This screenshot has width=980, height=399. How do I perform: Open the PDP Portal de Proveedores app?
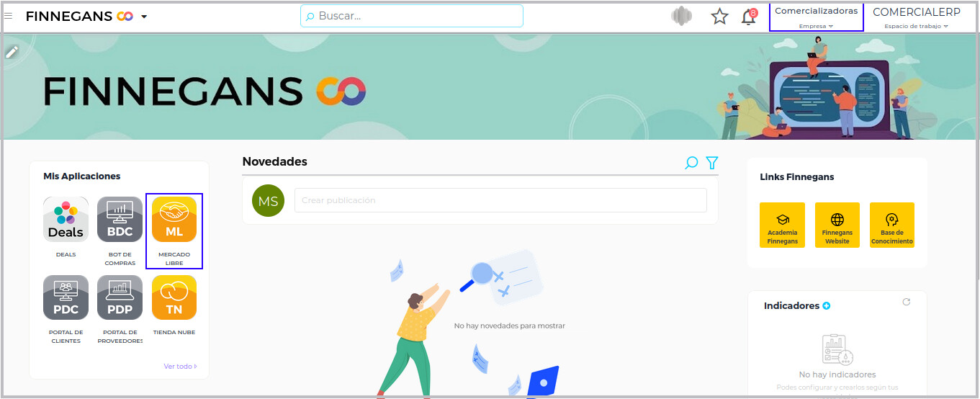tap(120, 297)
